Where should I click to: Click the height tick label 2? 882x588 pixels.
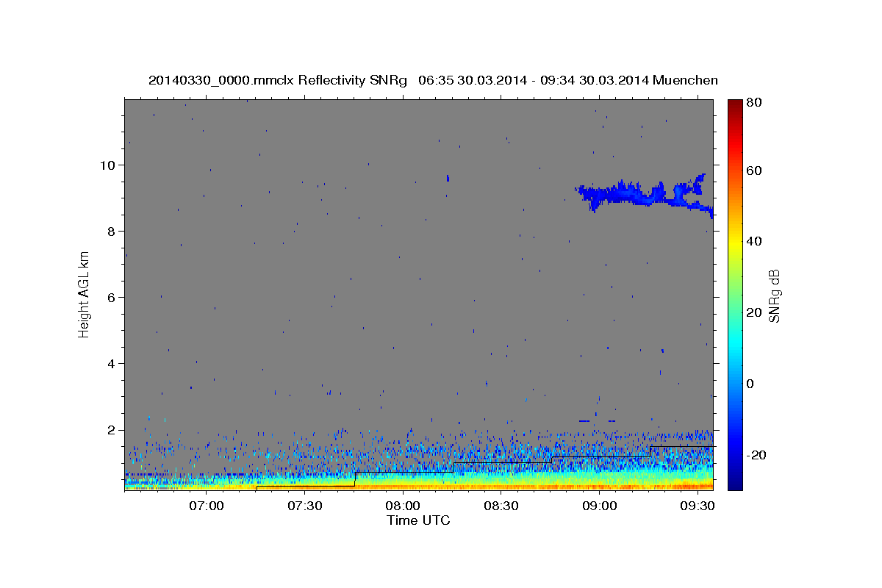pos(111,429)
